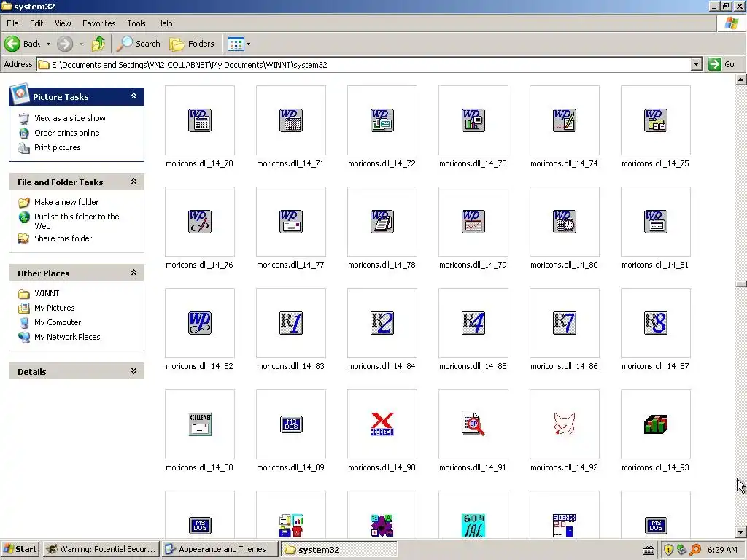This screenshot has height=560, width=747.
Task: Select the R1 icon moricons.dll_14_83
Action: pos(291,323)
